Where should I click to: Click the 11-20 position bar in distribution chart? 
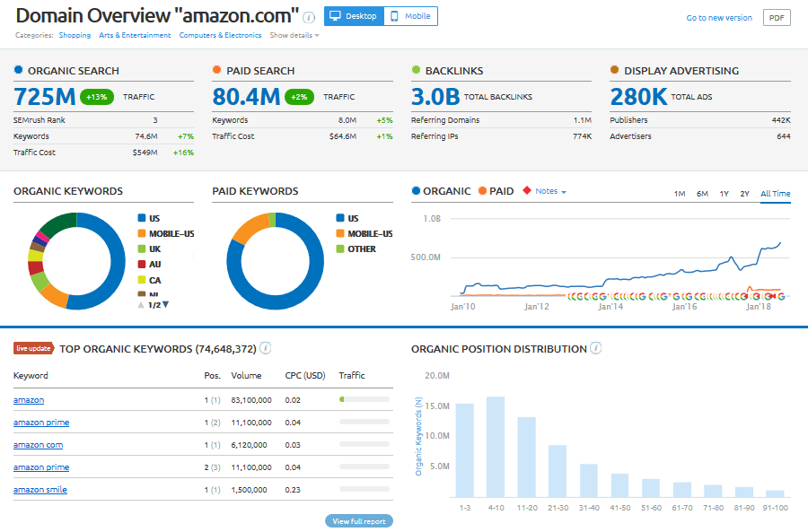527,457
